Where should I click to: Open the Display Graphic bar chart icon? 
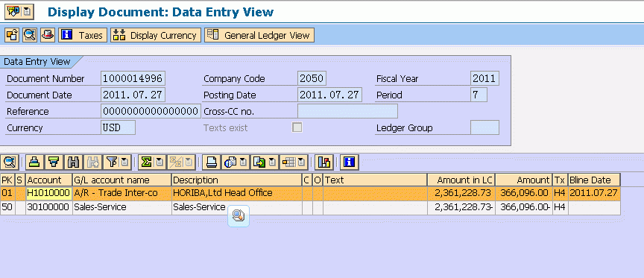point(324,162)
